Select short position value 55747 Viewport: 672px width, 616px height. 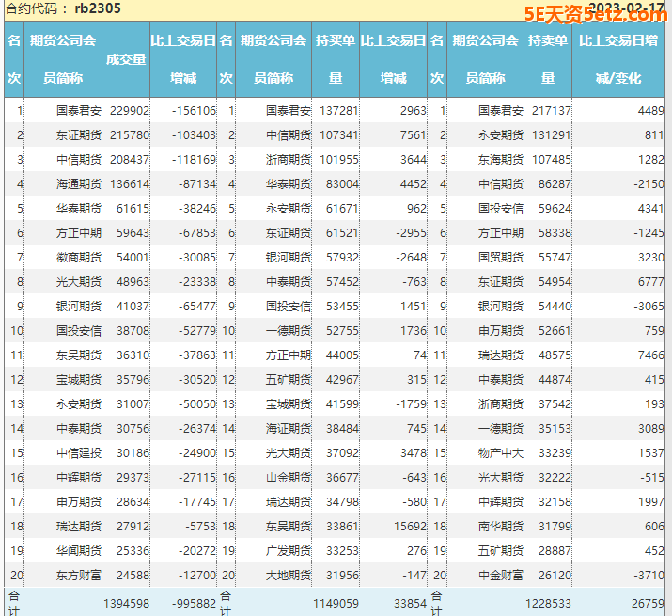point(555,258)
